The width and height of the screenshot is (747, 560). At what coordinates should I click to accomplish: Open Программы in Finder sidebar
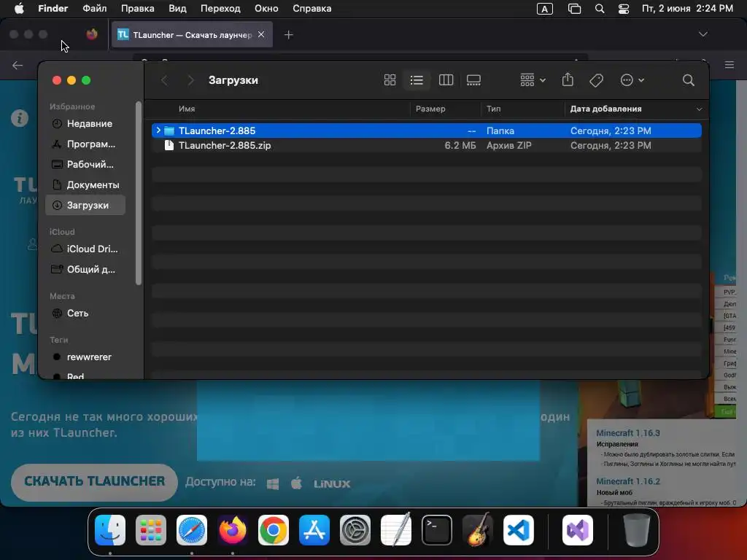[x=85, y=144]
